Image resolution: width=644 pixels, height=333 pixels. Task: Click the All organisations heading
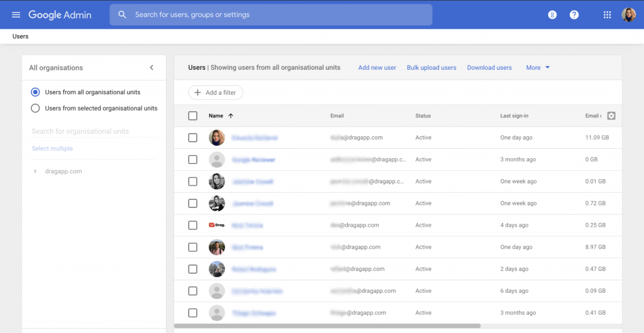[56, 68]
